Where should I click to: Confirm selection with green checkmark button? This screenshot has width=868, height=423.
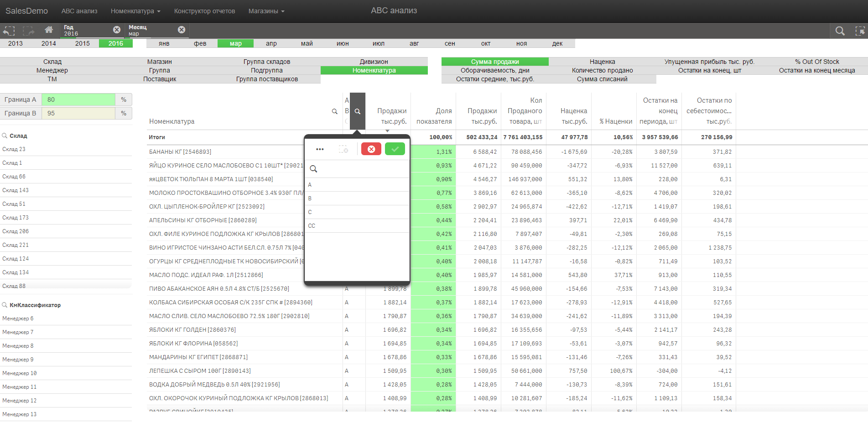coord(395,149)
